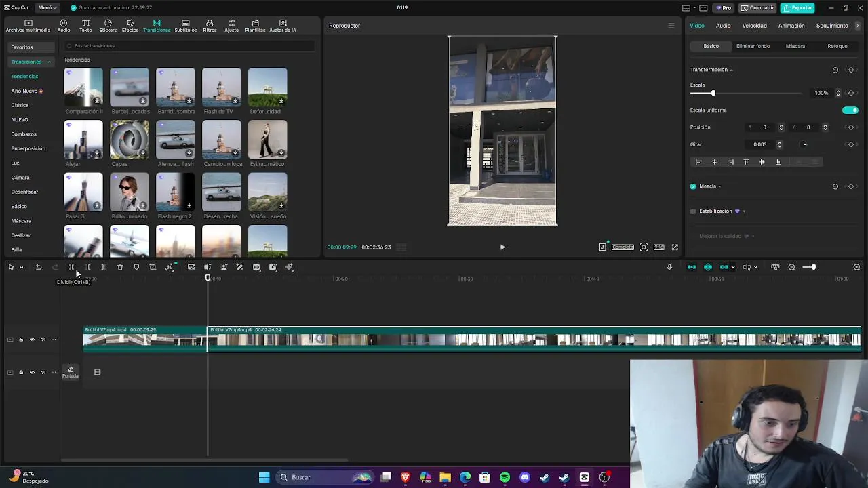Click the preview zoom focus icon in player
The width and height of the screenshot is (868, 488).
pos(644,247)
